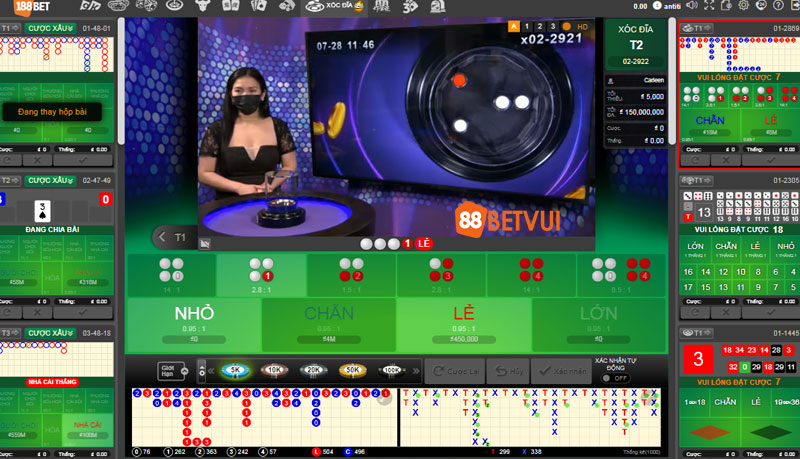
Task: Toggle the Xác Nhận Tự Động OFF switch
Action: click(615, 378)
